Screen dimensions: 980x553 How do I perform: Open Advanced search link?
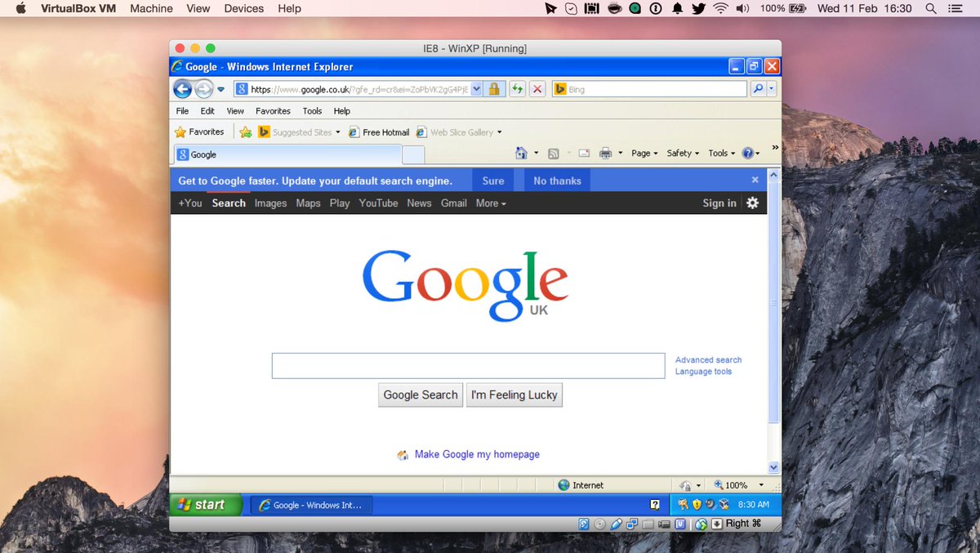[708, 359]
